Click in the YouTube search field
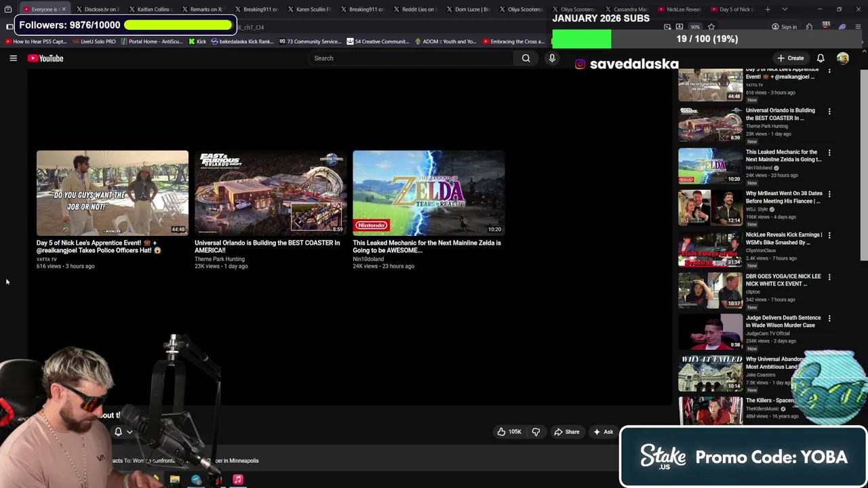Viewport: 868px width, 488px height. [412, 58]
